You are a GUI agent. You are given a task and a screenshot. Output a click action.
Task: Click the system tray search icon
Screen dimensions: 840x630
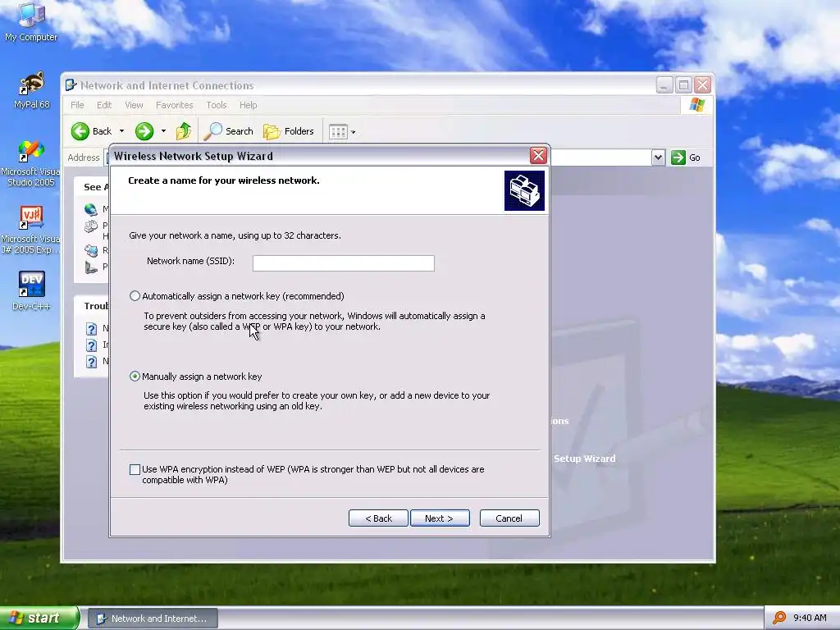click(779, 618)
